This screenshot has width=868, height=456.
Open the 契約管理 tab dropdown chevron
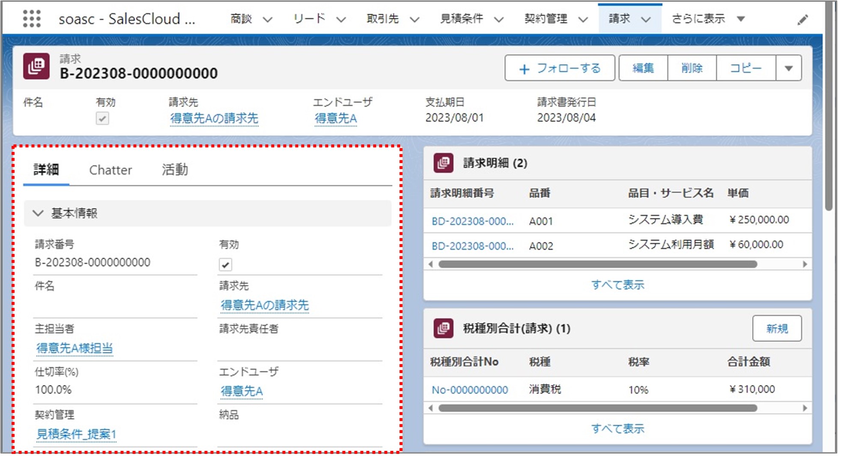pyautogui.click(x=583, y=19)
